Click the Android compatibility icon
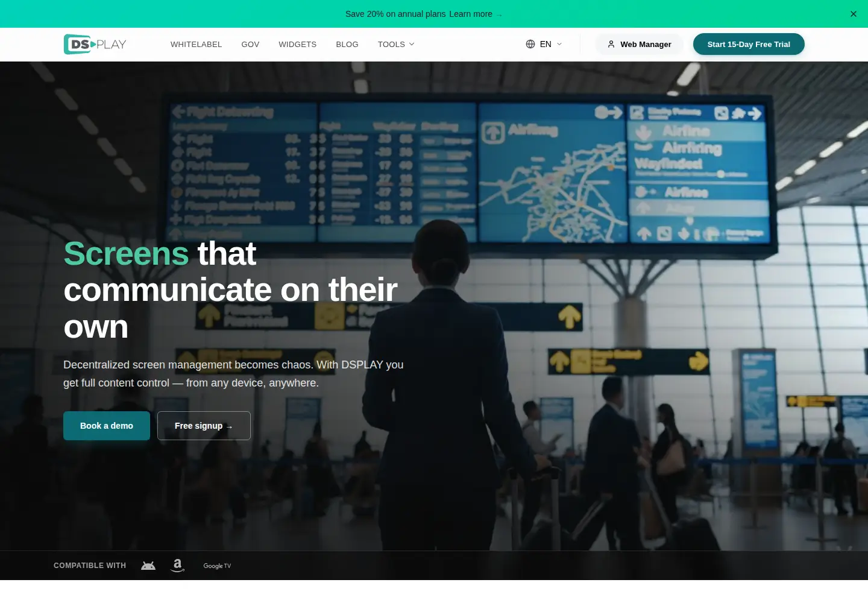 click(x=148, y=566)
